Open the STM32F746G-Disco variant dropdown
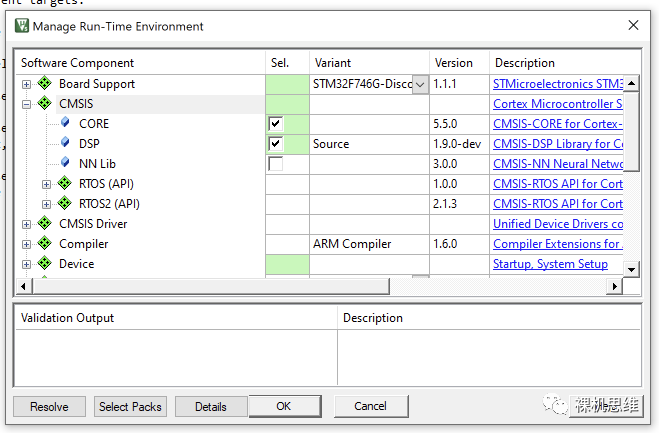659x433 pixels. 420,84
